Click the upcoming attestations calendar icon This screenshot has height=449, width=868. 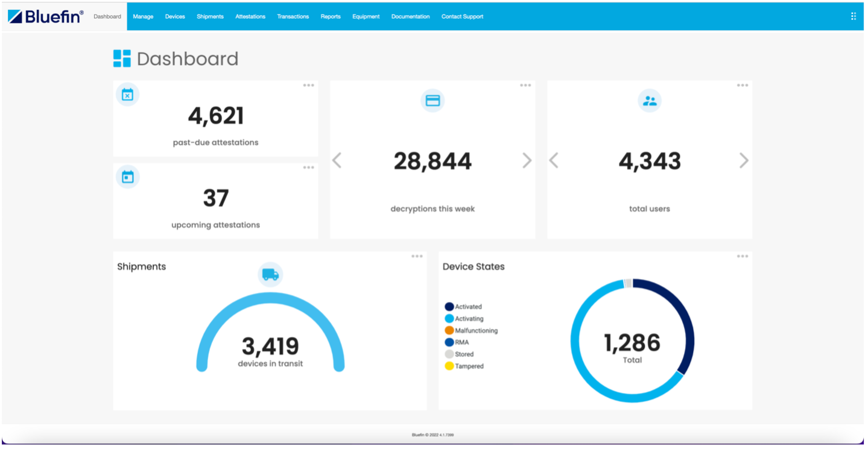(x=127, y=177)
